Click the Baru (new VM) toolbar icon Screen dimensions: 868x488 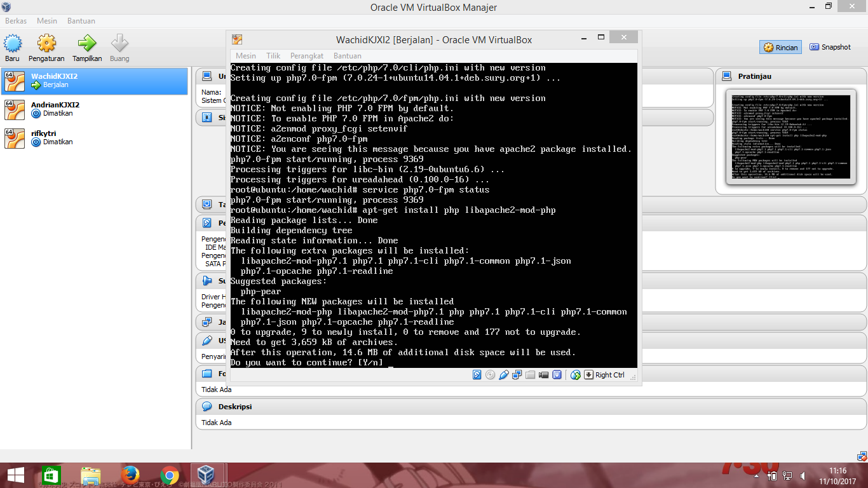point(13,43)
